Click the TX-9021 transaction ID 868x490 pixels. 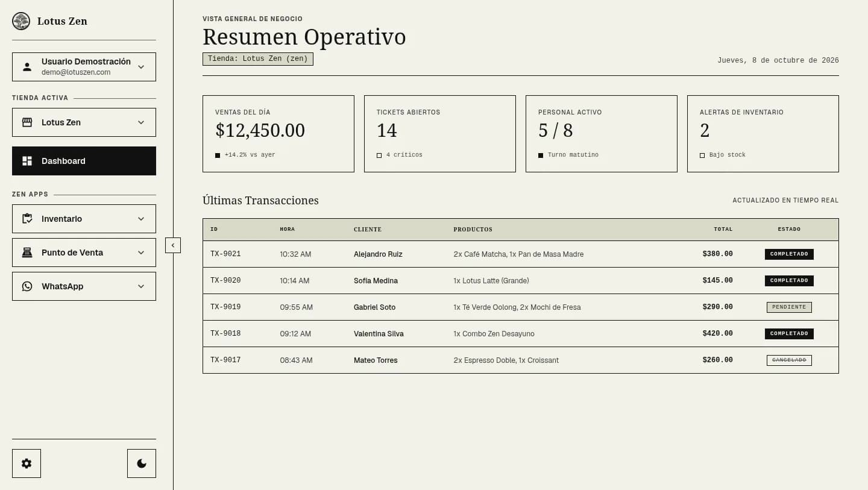click(225, 254)
